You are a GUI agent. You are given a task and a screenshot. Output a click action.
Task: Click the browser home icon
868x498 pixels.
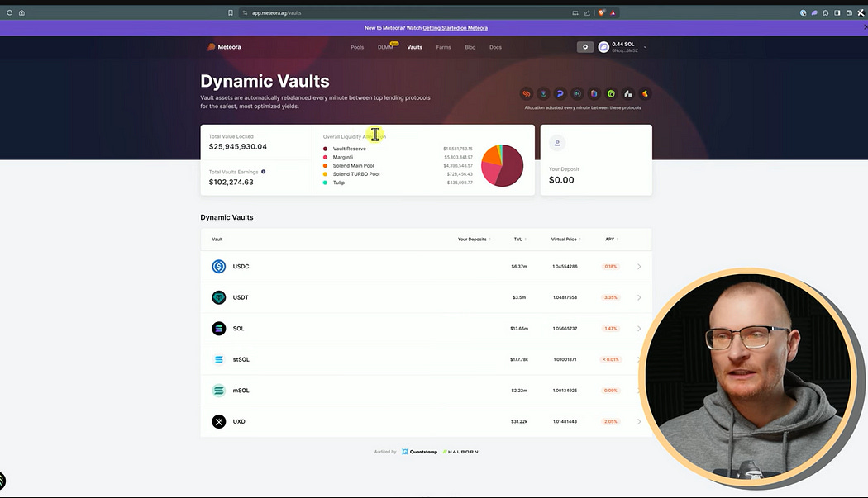tap(21, 12)
